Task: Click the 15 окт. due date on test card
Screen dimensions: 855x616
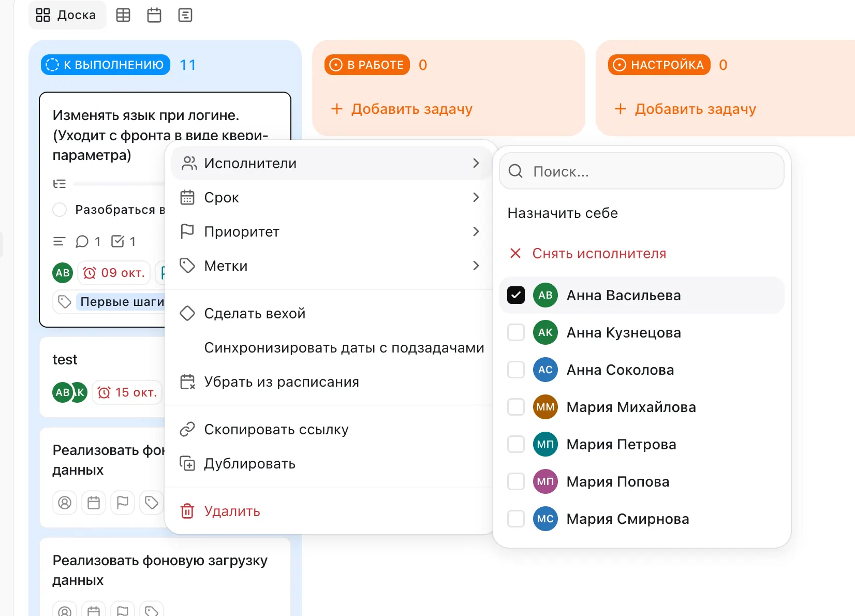Action: [127, 392]
